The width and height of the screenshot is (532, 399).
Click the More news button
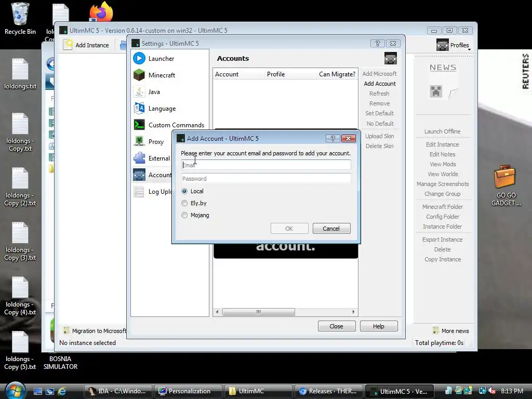(x=451, y=330)
